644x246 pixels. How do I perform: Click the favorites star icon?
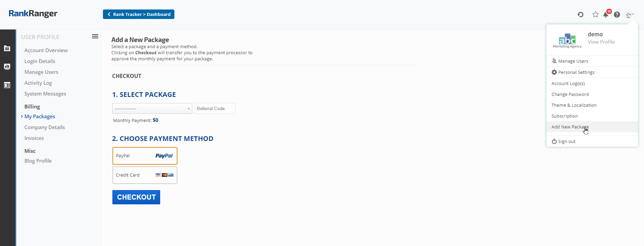595,14
